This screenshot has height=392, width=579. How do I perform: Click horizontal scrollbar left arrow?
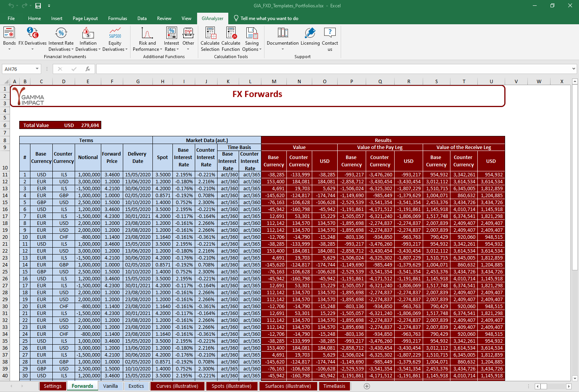(538, 386)
